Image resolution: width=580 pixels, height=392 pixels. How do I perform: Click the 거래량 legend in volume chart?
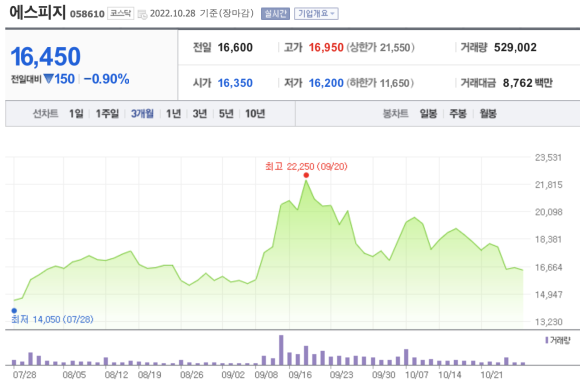tap(558, 340)
